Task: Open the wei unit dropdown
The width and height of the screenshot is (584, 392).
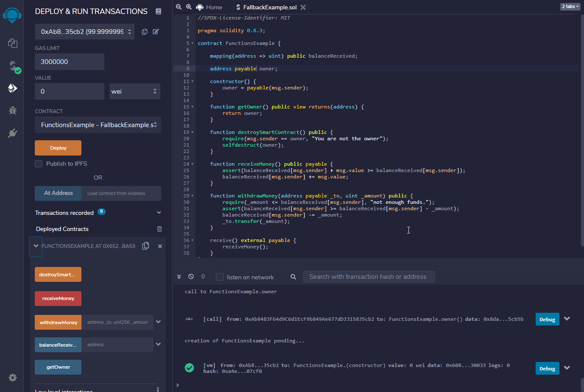Action: click(x=135, y=91)
